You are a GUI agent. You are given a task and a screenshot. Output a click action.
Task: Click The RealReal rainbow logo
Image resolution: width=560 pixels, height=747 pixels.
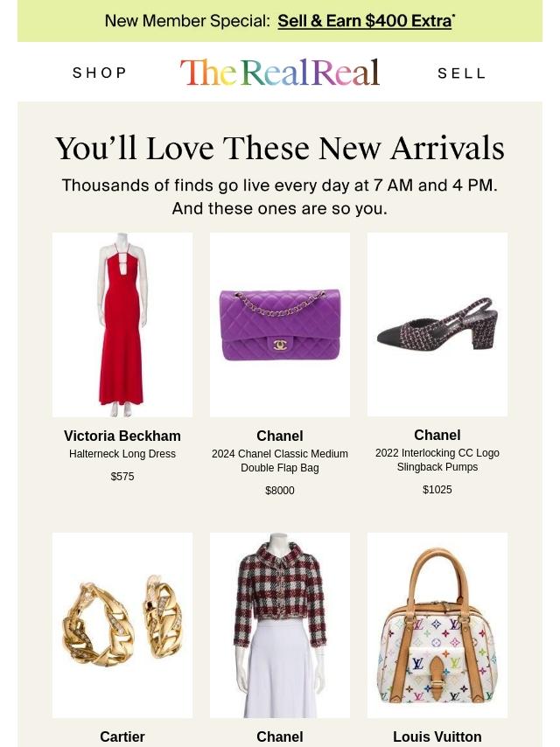(280, 73)
